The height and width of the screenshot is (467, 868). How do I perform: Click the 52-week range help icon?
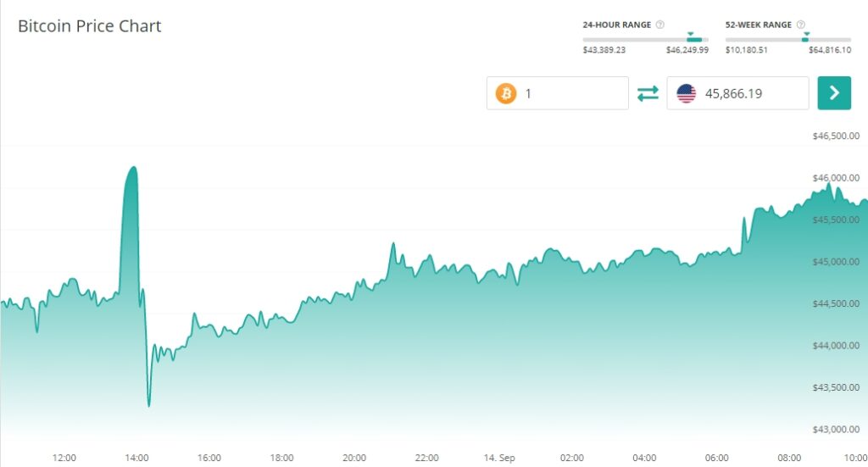coord(801,25)
